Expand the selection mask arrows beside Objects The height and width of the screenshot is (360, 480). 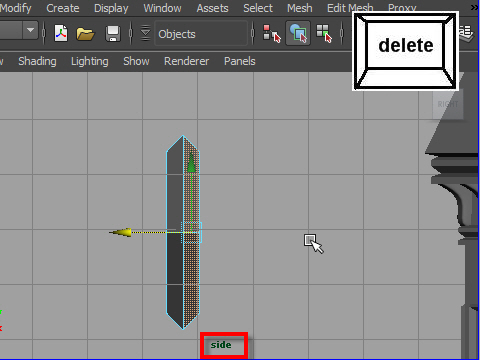[x=145, y=33]
